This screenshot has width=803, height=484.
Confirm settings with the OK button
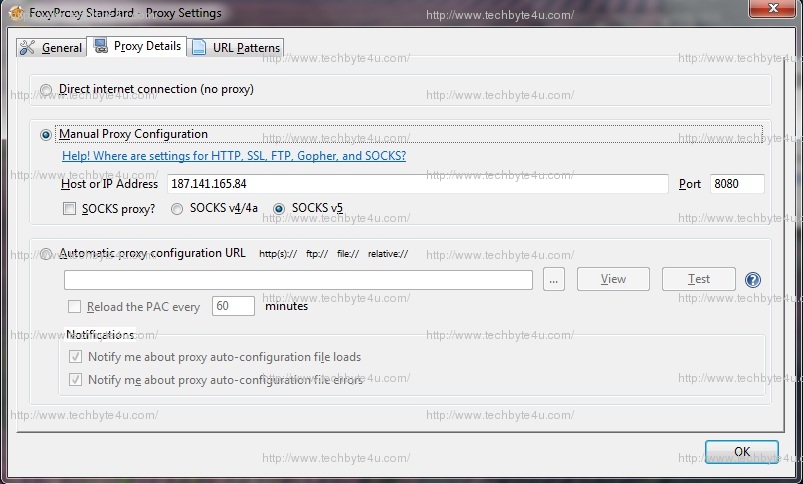(742, 452)
